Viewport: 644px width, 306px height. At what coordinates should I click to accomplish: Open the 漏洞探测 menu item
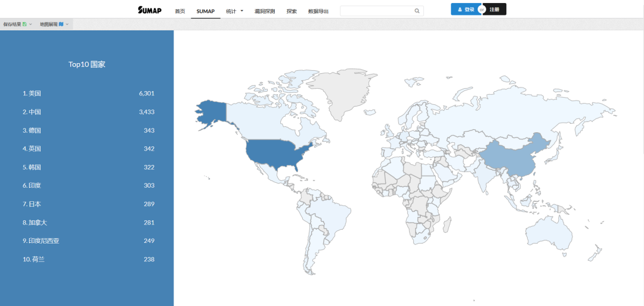point(264,11)
